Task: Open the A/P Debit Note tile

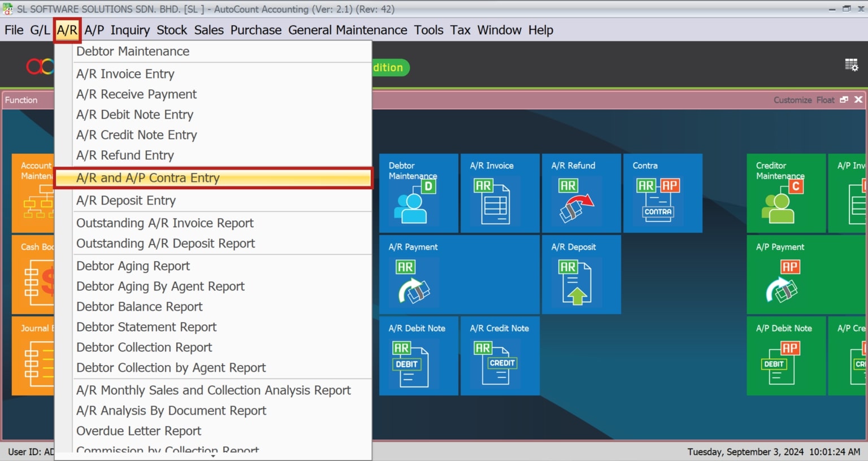Action: click(x=785, y=356)
